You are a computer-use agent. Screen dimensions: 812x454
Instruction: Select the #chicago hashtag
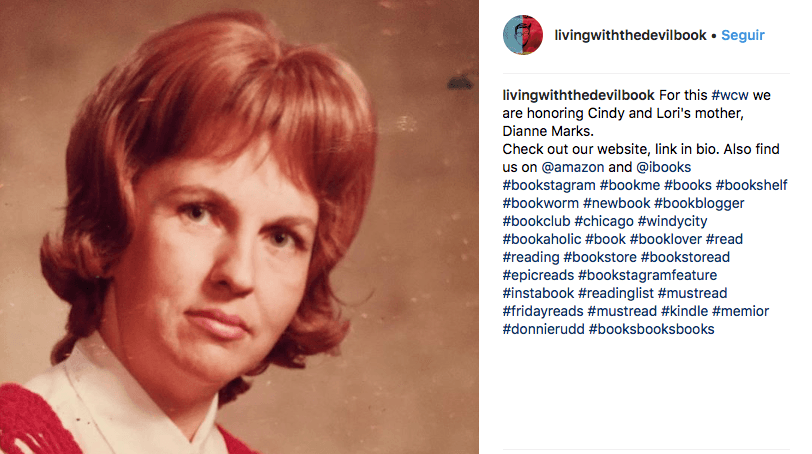(604, 221)
